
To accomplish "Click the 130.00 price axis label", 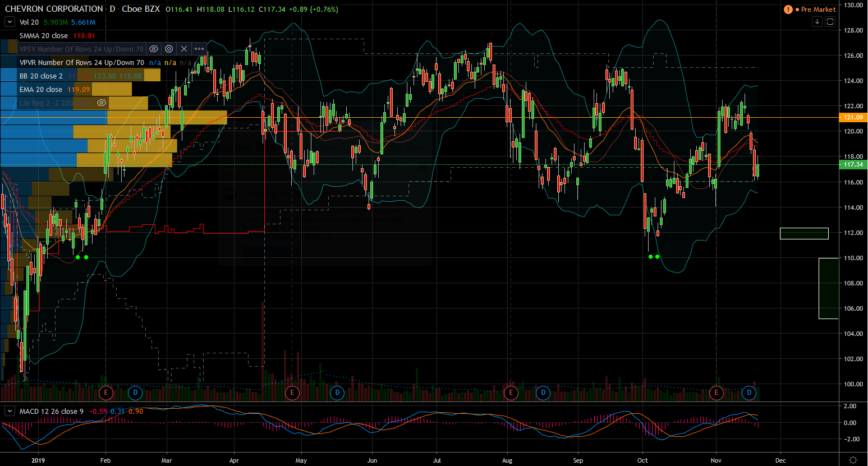I will tap(854, 5).
